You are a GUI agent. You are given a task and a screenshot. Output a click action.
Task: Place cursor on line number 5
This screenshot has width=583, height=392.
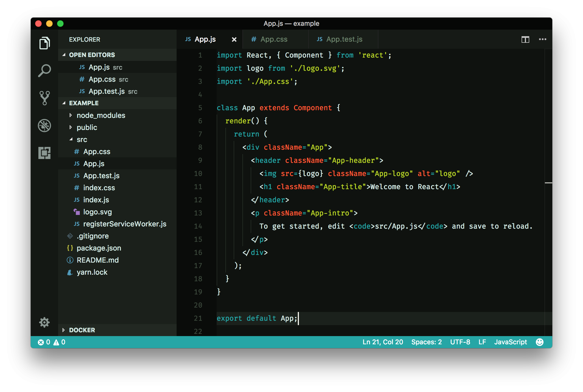click(x=200, y=108)
